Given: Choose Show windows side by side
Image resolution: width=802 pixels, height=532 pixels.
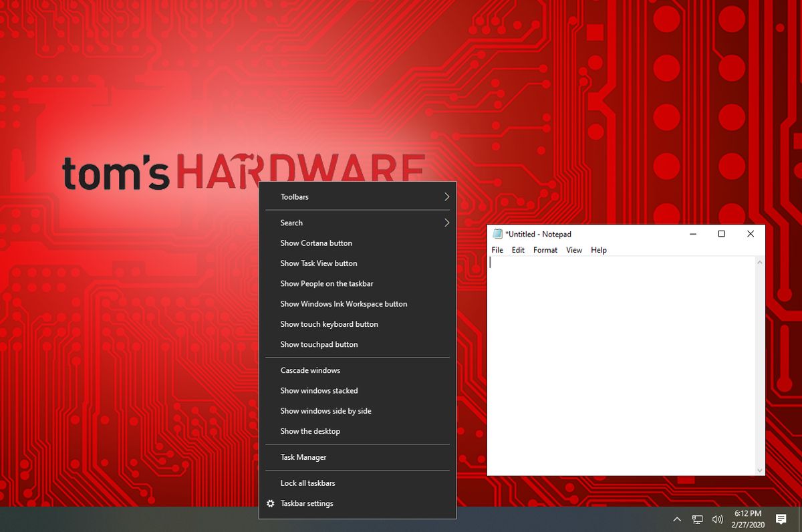Looking at the screenshot, I should point(325,410).
